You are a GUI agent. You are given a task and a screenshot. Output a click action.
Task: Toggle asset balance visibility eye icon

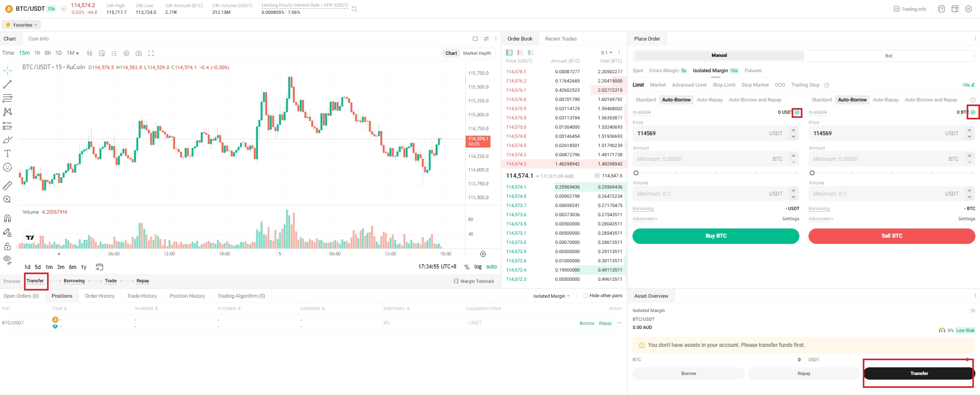(972, 310)
